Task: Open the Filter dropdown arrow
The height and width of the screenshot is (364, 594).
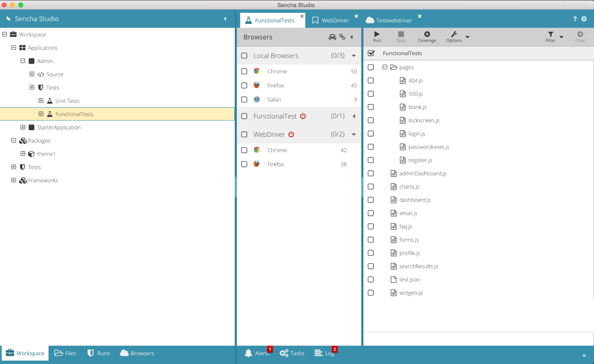Action: [561, 37]
